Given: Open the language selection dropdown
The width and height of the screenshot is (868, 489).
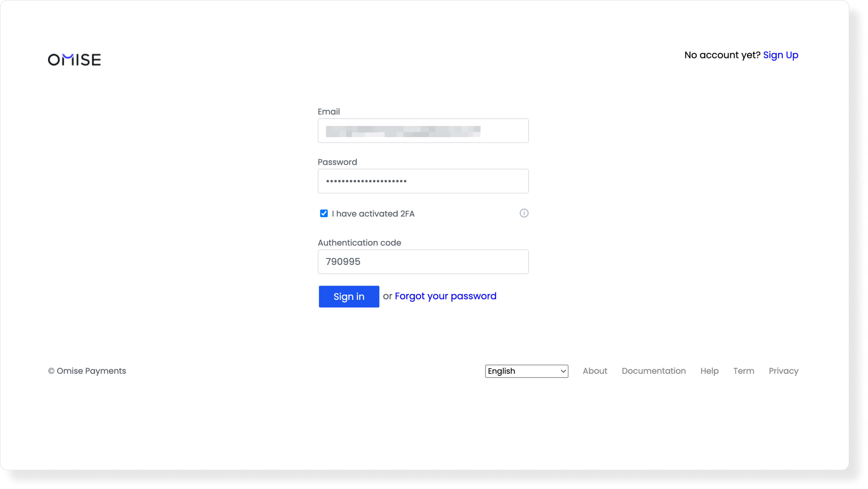Looking at the screenshot, I should 526,371.
